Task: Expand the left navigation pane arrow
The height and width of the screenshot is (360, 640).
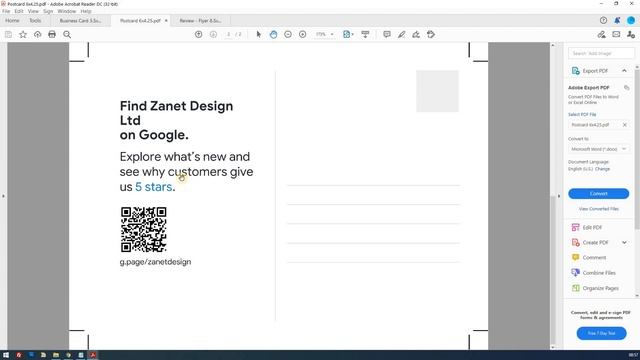Action: click(x=3, y=196)
